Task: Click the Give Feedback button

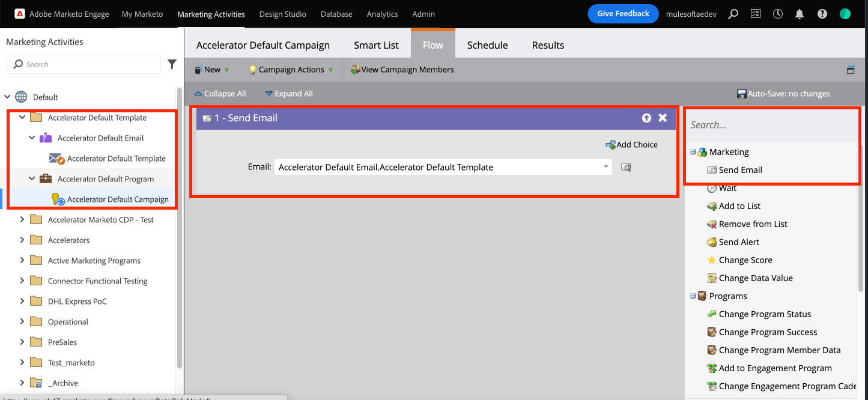Action: (x=624, y=14)
